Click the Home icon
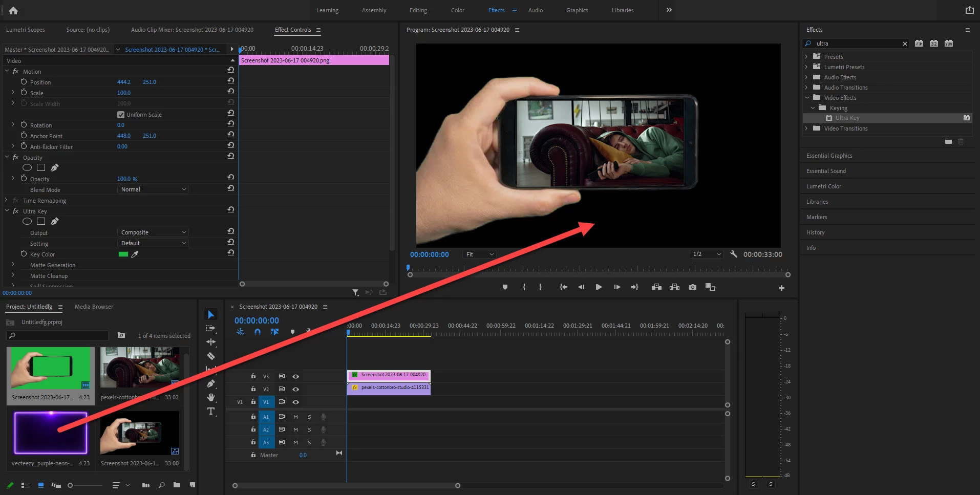980x495 pixels. (13, 10)
